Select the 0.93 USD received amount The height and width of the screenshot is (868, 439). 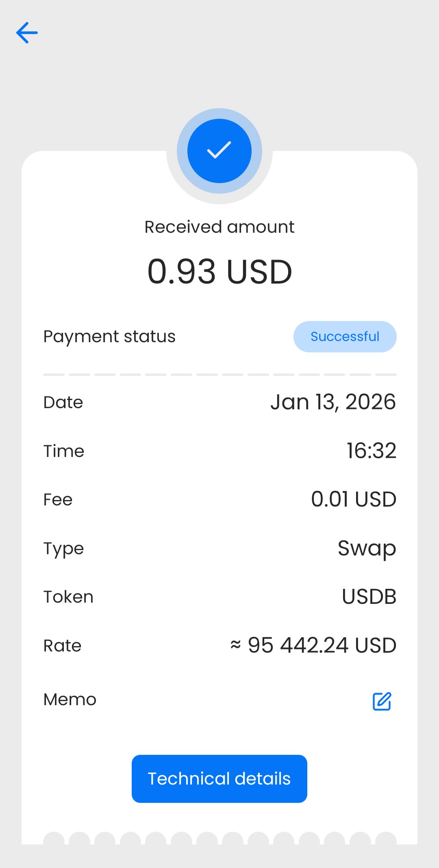(x=219, y=272)
